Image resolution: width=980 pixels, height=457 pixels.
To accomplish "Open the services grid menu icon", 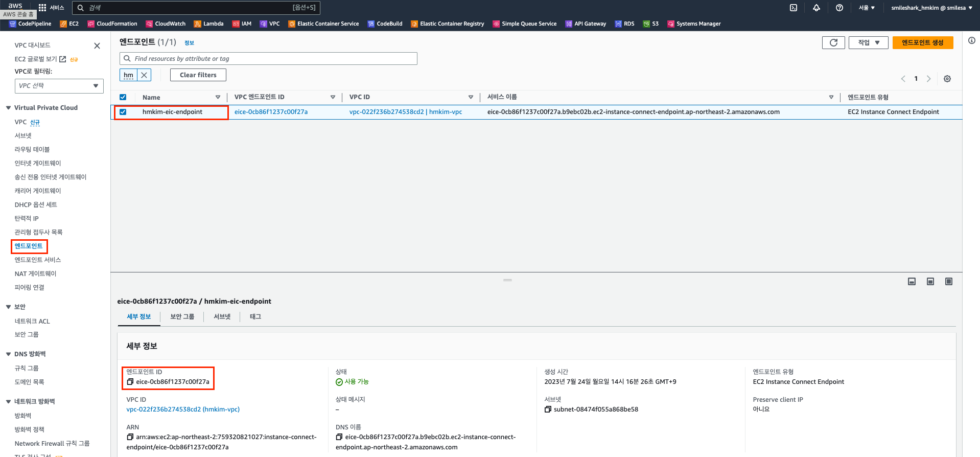I will click(x=42, y=8).
